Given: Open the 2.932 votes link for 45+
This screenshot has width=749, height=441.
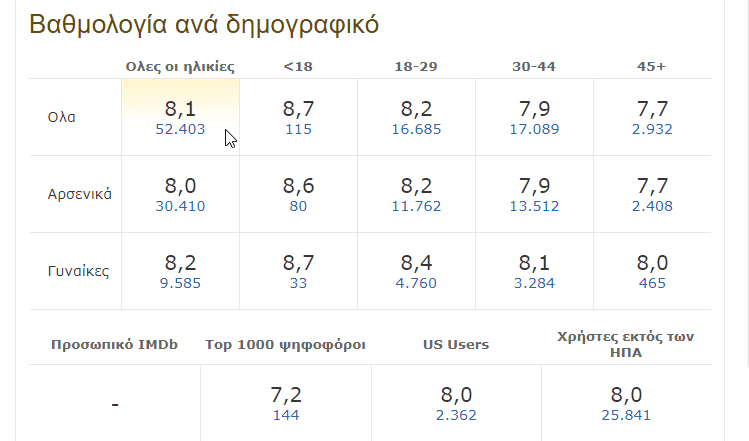Looking at the screenshot, I should click(652, 129).
